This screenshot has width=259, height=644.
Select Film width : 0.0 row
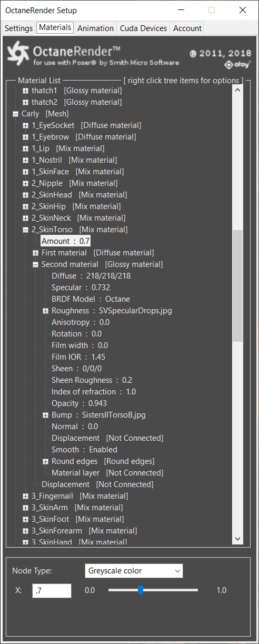[79, 345]
